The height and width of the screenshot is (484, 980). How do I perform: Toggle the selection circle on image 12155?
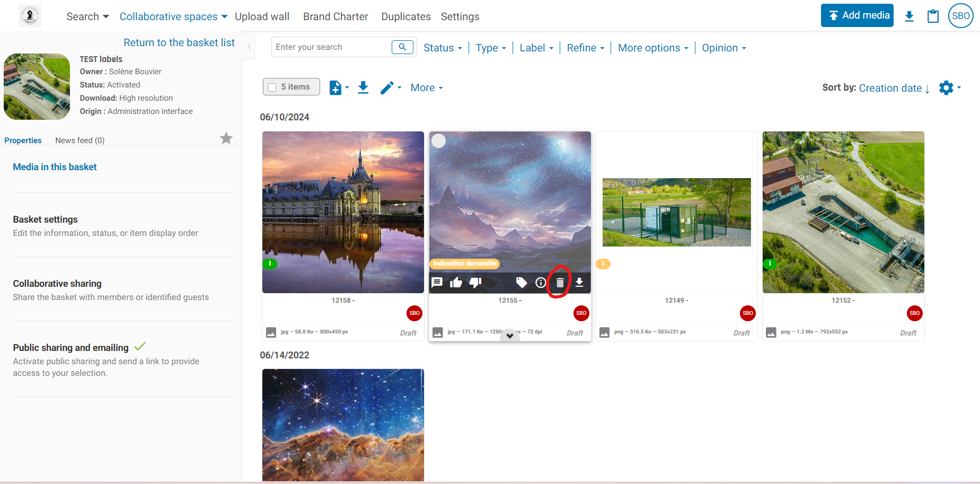(439, 141)
